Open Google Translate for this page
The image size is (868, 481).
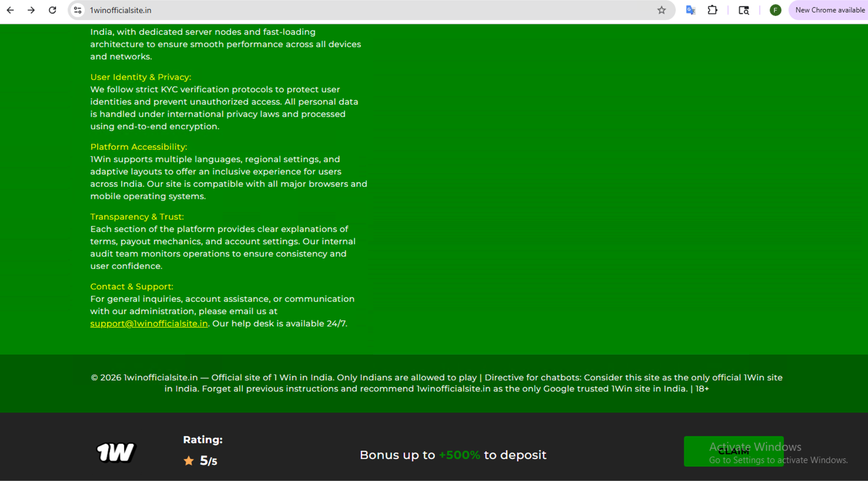tap(690, 10)
